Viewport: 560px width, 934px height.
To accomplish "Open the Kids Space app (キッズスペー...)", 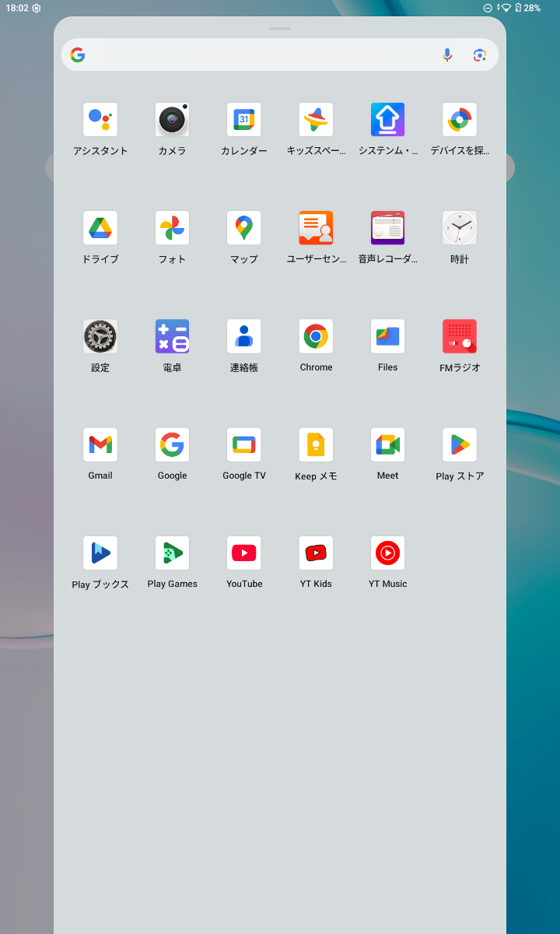I will (x=316, y=120).
